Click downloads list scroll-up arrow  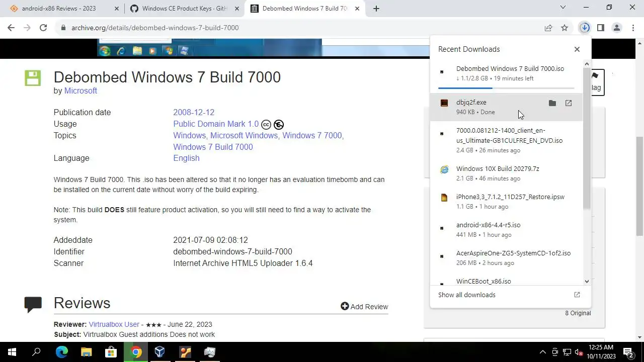point(587,64)
